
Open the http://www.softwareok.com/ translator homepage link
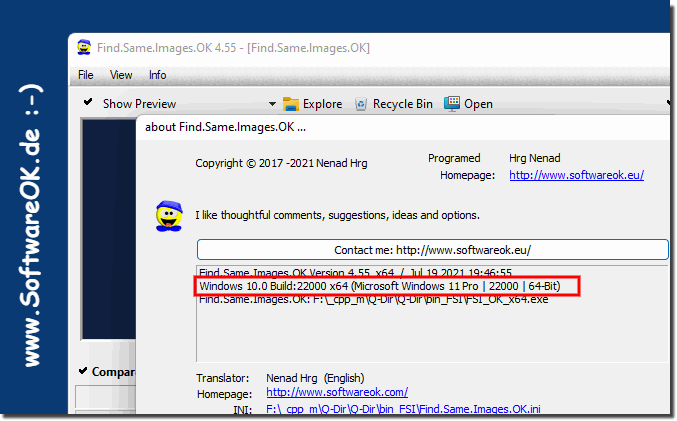pyautogui.click(x=337, y=392)
